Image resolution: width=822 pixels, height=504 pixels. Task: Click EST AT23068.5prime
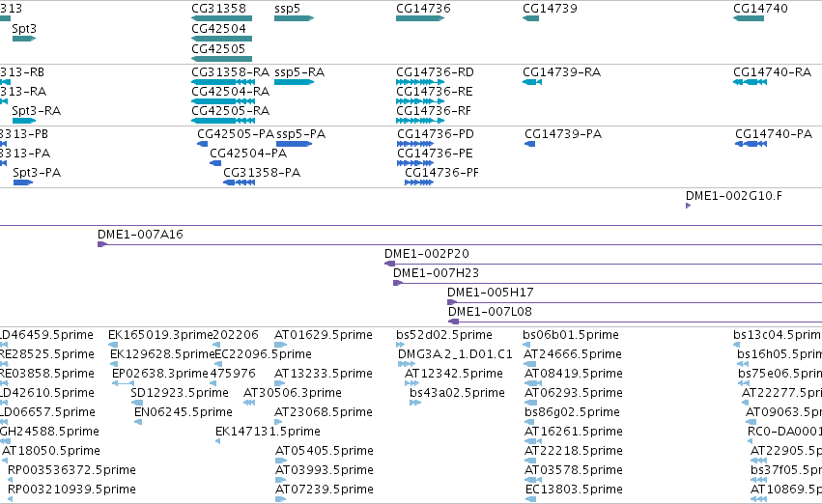[x=324, y=413]
